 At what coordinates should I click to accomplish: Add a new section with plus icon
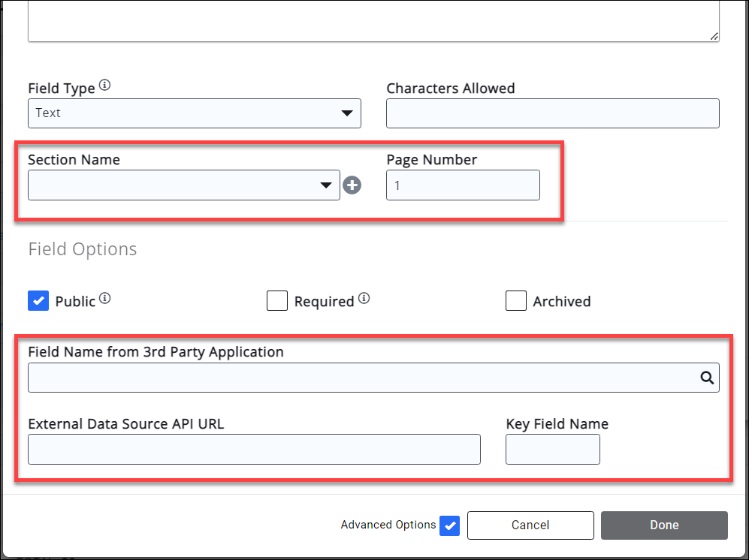[352, 185]
